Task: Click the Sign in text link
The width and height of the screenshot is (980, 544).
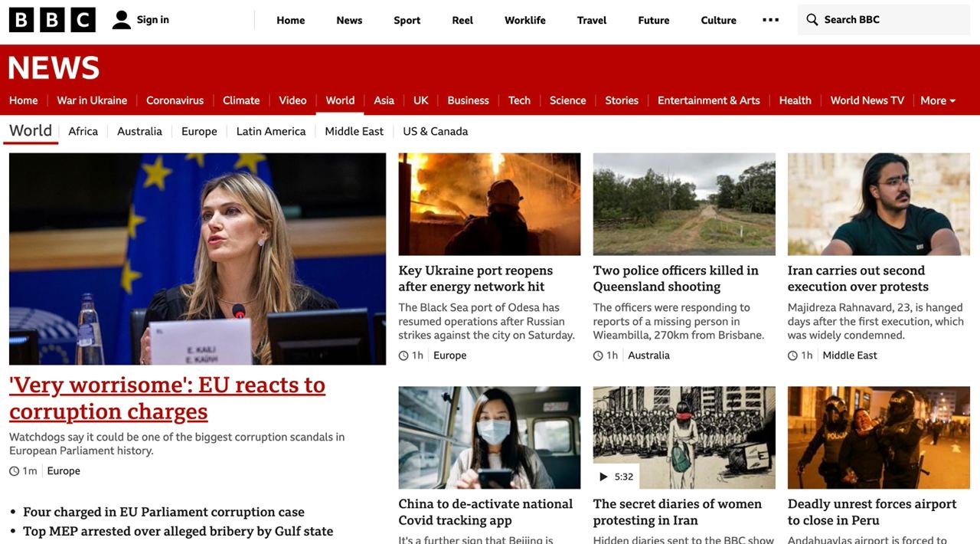Action: point(152,20)
